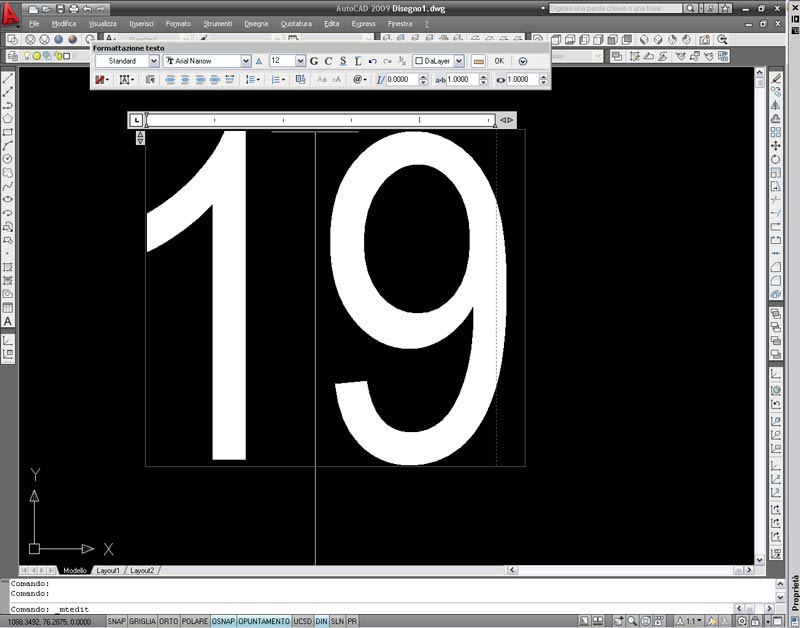Image resolution: width=800 pixels, height=628 pixels.
Task: Select the Line tool in the Draw toolbar
Action: [8, 79]
